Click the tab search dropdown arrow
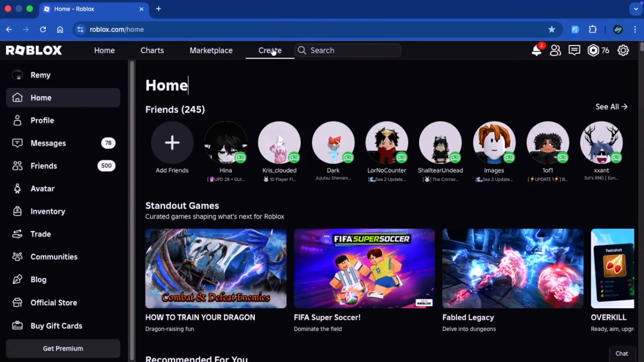 click(636, 9)
